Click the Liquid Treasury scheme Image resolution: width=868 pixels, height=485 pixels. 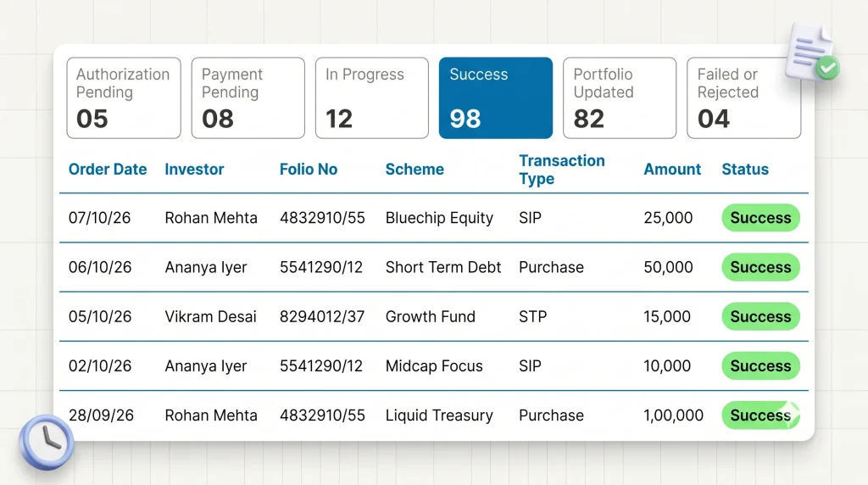tap(439, 415)
